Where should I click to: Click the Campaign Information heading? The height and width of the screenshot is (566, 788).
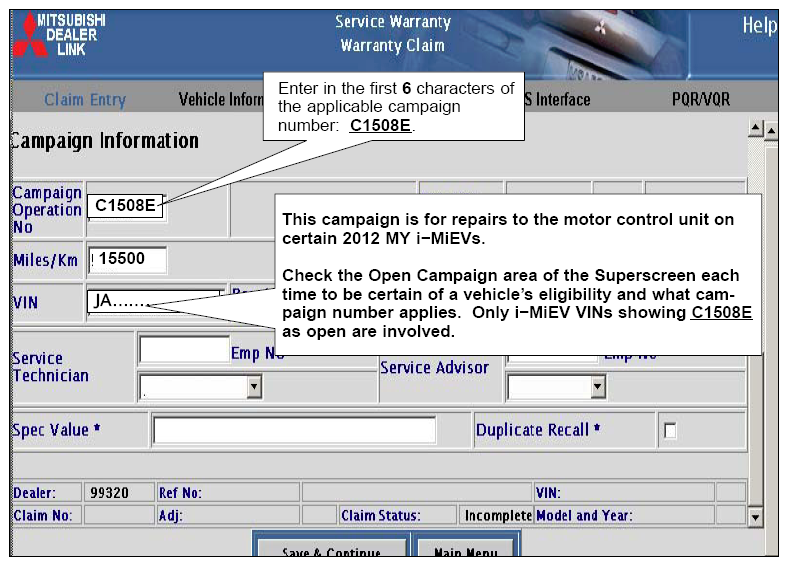click(105, 141)
